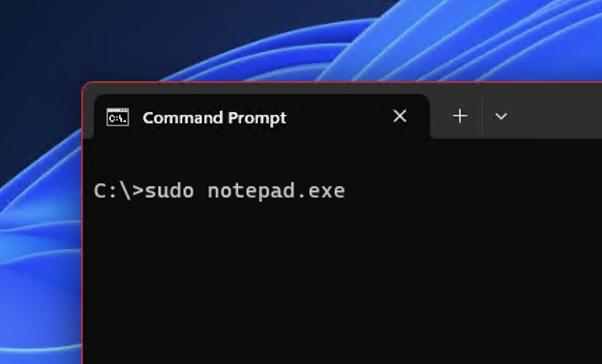The height and width of the screenshot is (364, 602).
Task: Click the Command Prompt tab icon
Action: 118,117
